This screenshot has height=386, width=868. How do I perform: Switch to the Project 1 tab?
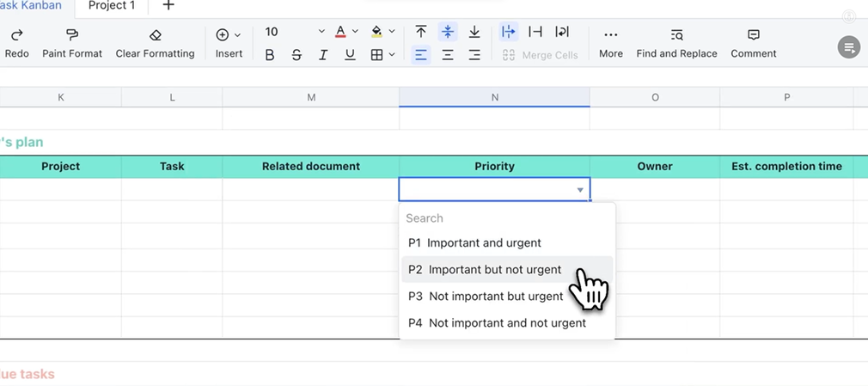point(112,6)
